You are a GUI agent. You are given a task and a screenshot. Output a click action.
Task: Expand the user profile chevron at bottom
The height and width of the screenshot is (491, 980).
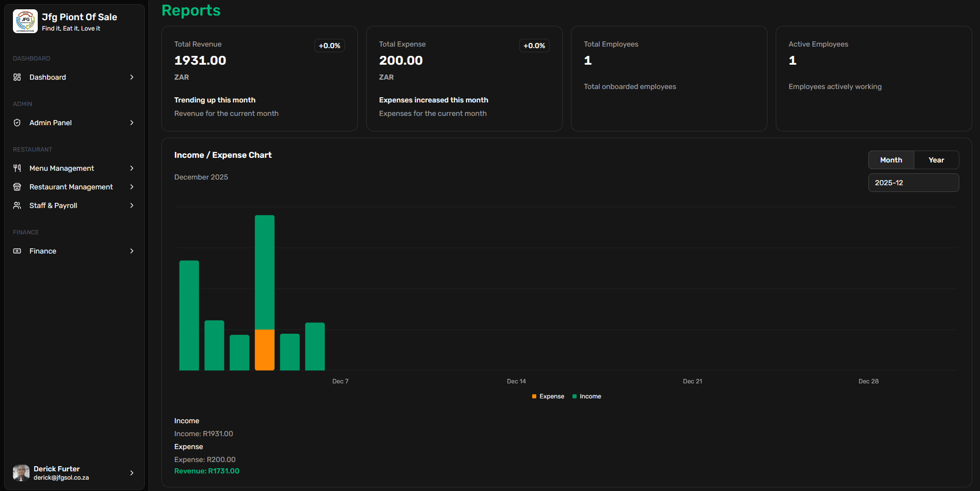tap(132, 472)
